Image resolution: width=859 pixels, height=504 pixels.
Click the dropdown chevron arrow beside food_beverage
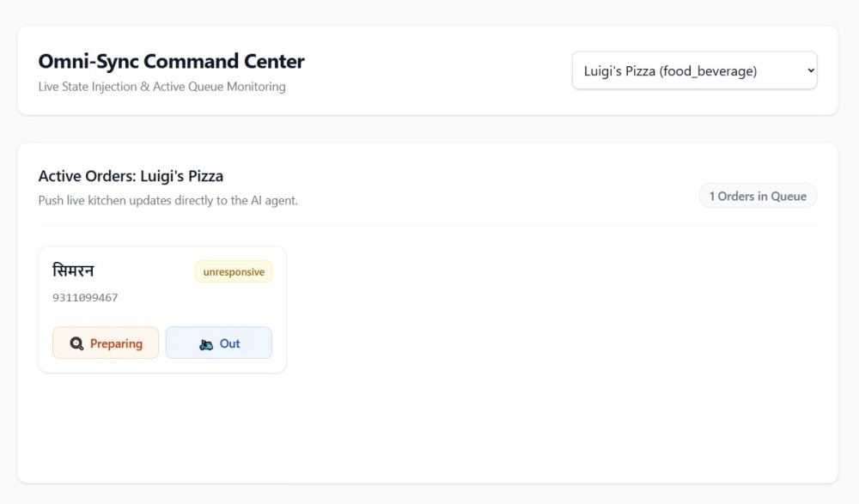[811, 70]
